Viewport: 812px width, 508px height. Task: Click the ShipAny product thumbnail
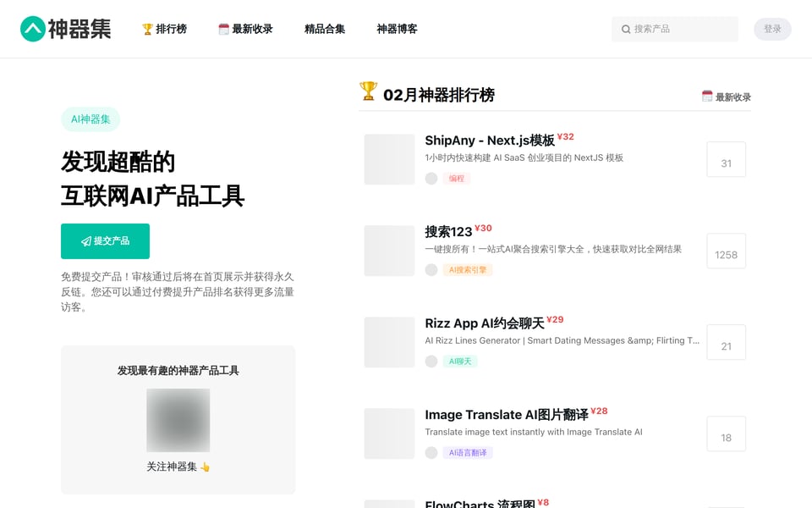(389, 159)
